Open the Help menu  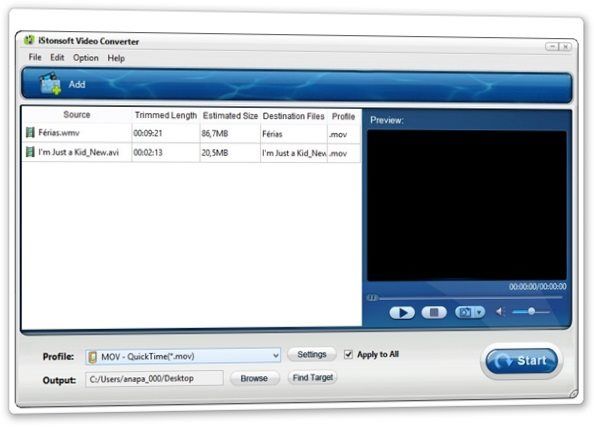116,58
